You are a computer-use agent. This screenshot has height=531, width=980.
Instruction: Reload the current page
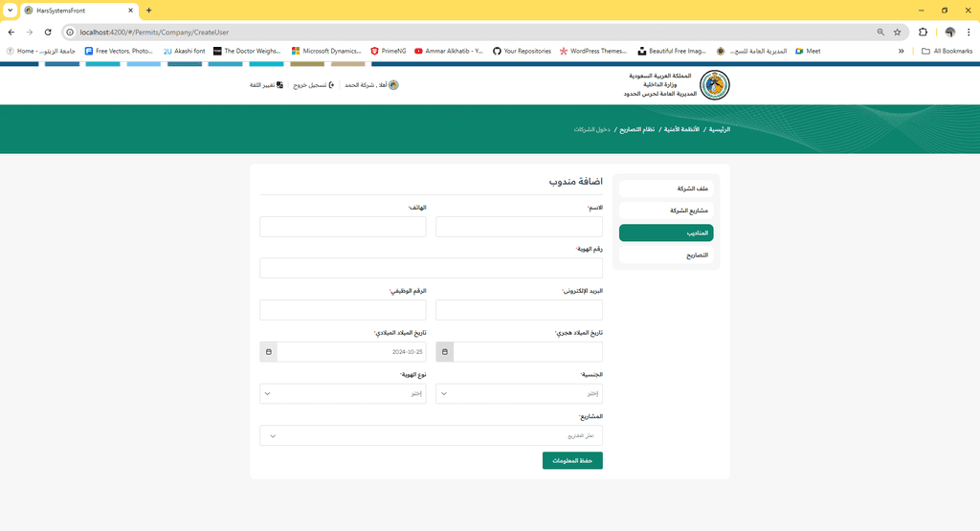coord(48,32)
